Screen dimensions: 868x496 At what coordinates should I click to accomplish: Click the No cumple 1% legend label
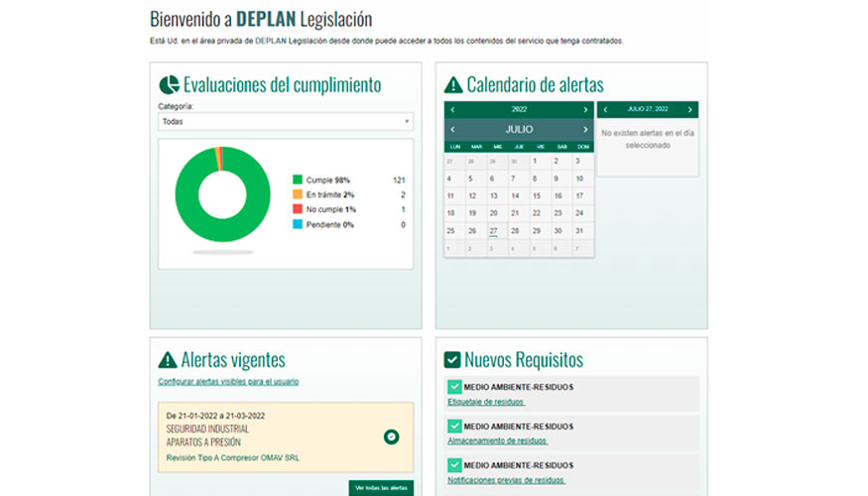coord(331,209)
